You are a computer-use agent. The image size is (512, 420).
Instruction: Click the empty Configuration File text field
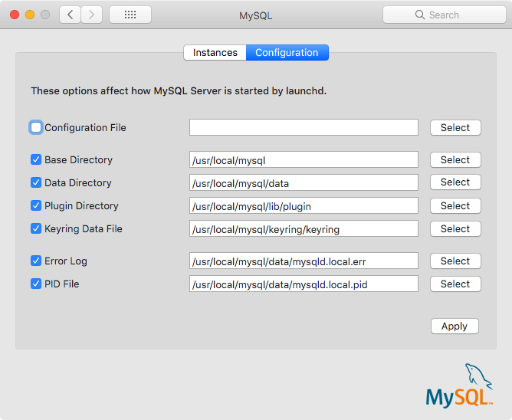[304, 128]
